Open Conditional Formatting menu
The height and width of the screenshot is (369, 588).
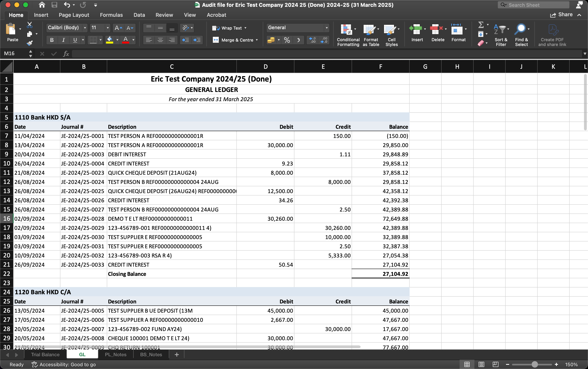(x=348, y=35)
